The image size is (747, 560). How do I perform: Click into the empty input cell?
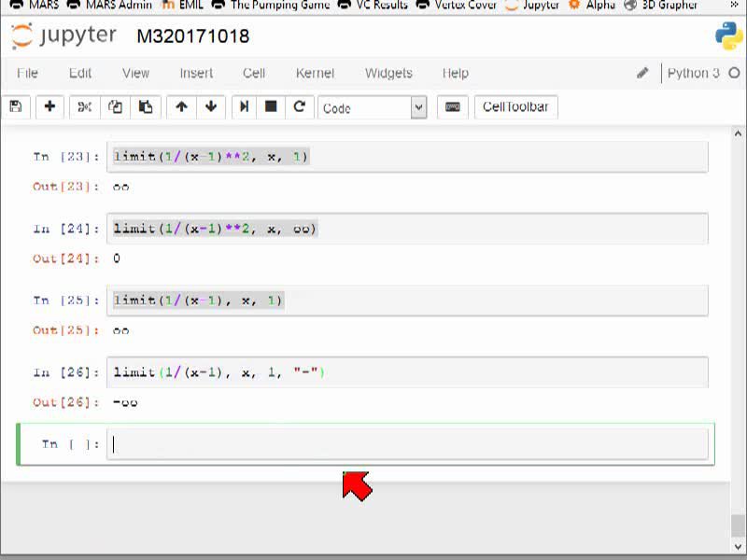[x=407, y=444]
